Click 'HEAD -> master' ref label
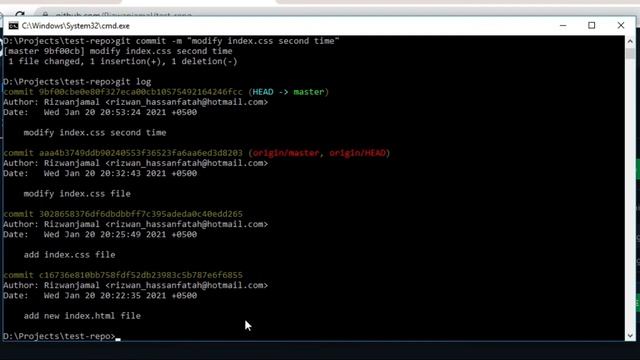The height and width of the screenshot is (360, 640). (288, 92)
